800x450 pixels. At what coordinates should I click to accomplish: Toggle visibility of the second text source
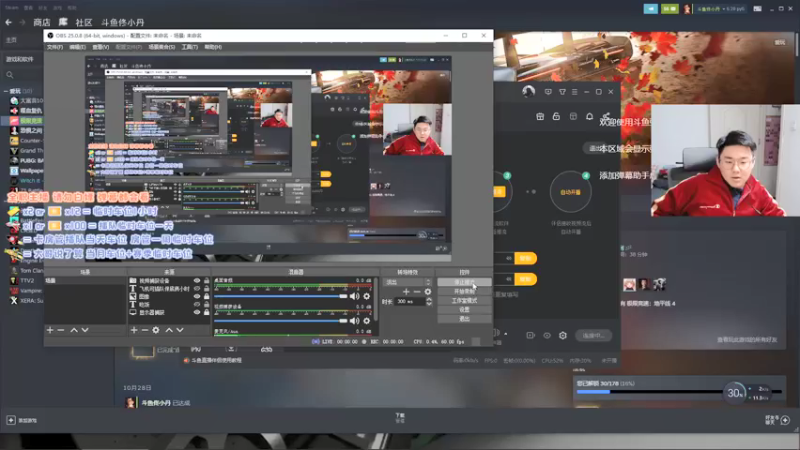tap(197, 305)
